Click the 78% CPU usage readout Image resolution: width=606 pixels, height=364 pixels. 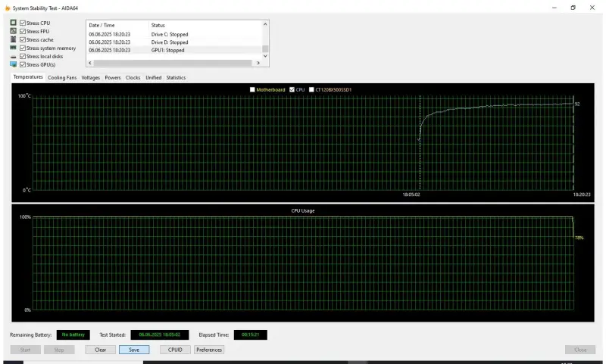pyautogui.click(x=579, y=238)
